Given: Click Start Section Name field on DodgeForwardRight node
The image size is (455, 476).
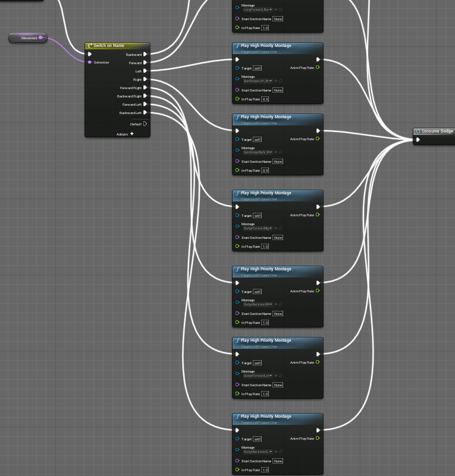Looking at the screenshot, I should pos(278,238).
